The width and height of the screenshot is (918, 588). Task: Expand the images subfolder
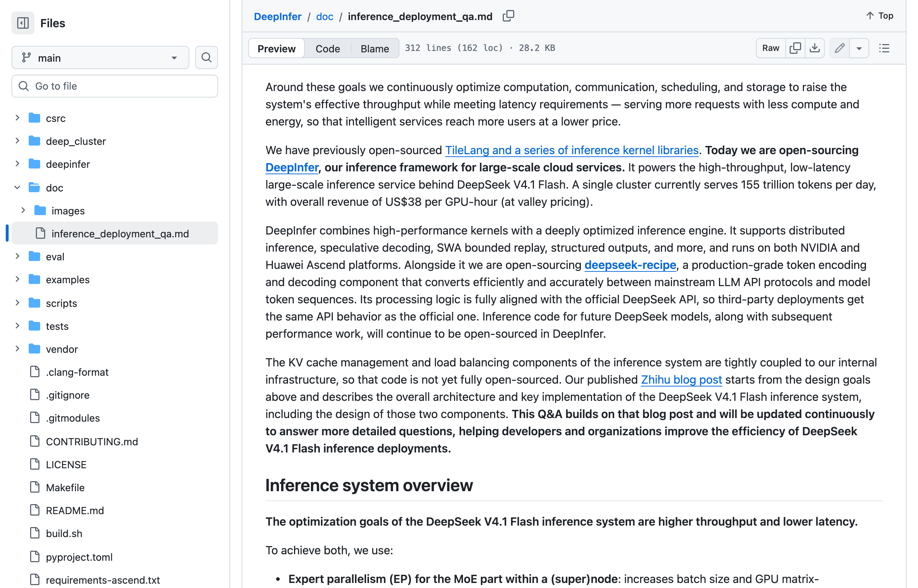(x=23, y=210)
